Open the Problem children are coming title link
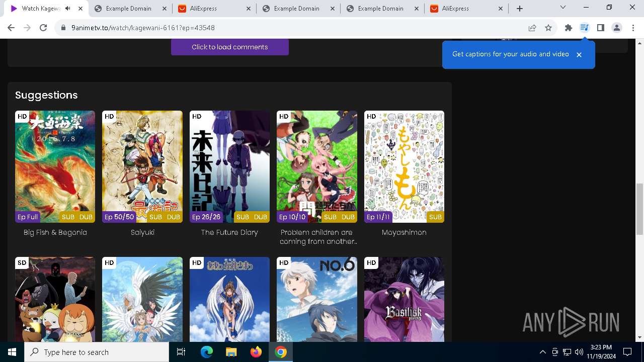 click(x=317, y=237)
